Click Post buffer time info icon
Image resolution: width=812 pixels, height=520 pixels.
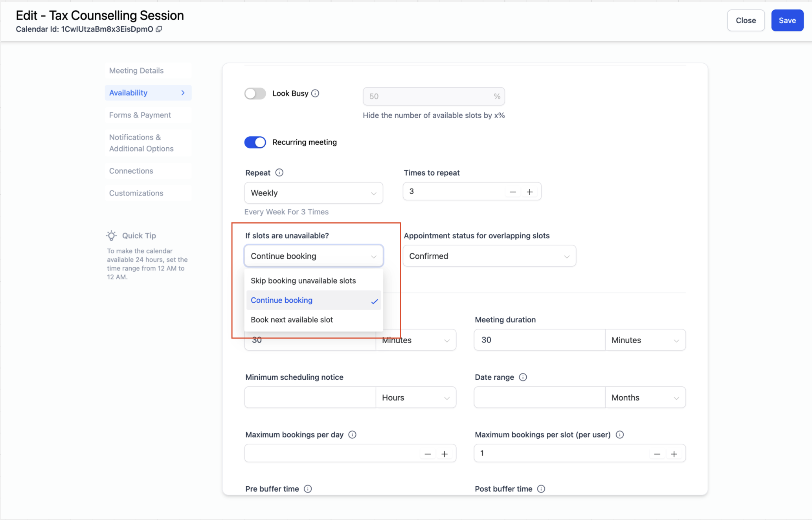point(541,489)
